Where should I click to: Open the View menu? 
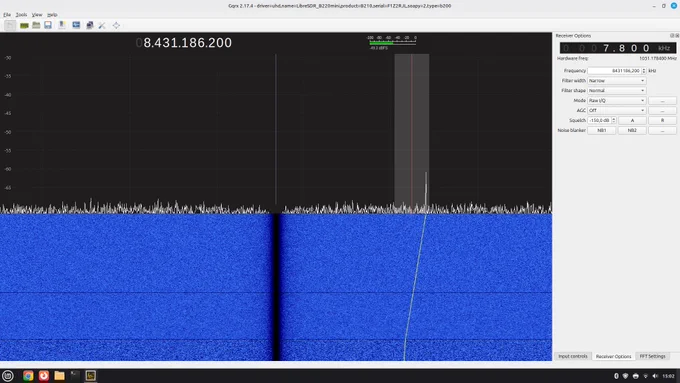[37, 15]
